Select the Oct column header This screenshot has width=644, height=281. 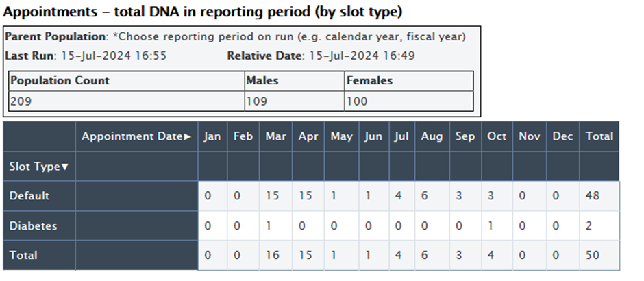[x=497, y=136]
